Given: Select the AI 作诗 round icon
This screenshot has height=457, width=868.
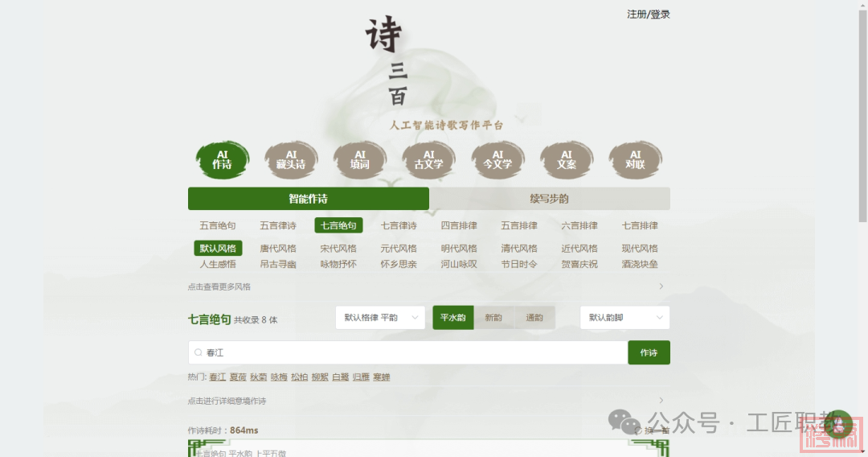Looking at the screenshot, I should (x=222, y=159).
